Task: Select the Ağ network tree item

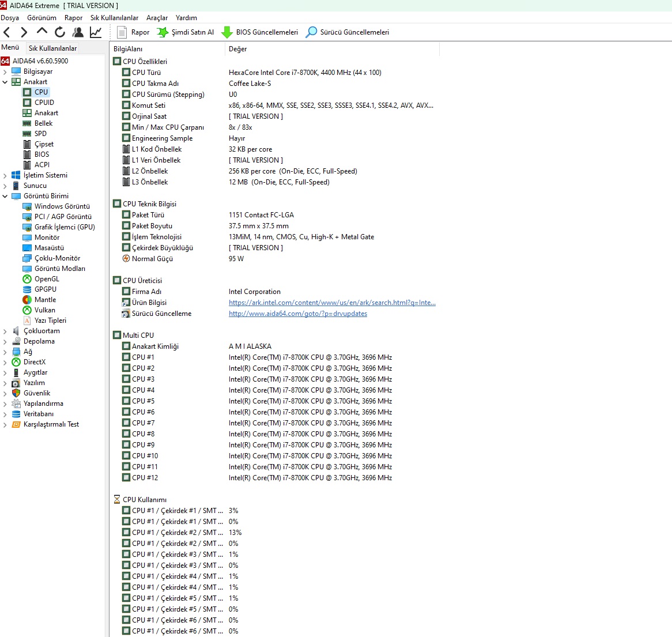Action: click(x=28, y=352)
